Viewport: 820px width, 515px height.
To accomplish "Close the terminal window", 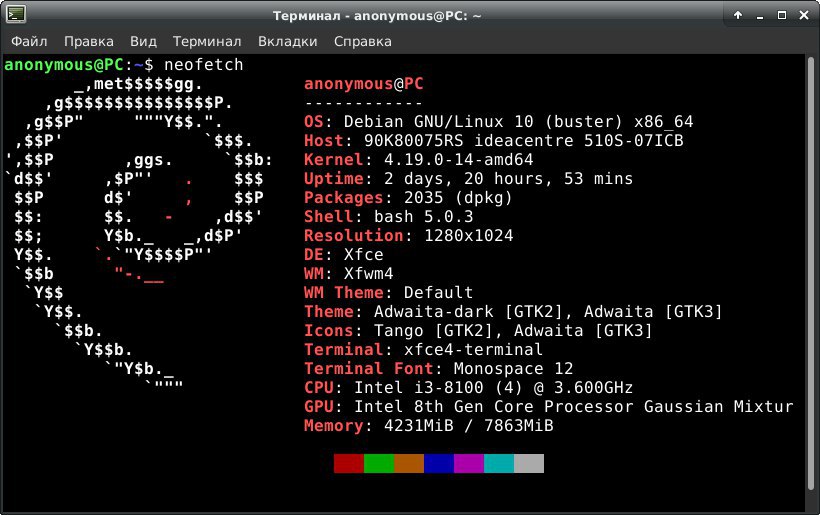I will (x=804, y=15).
